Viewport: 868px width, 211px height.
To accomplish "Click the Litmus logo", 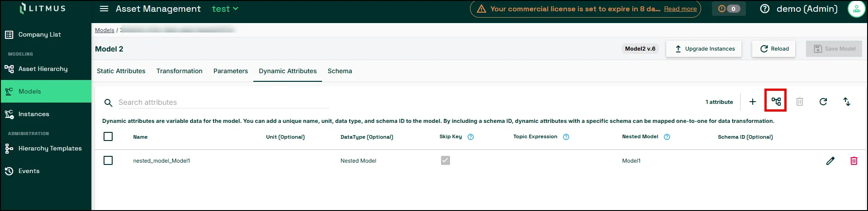I will click(x=43, y=9).
